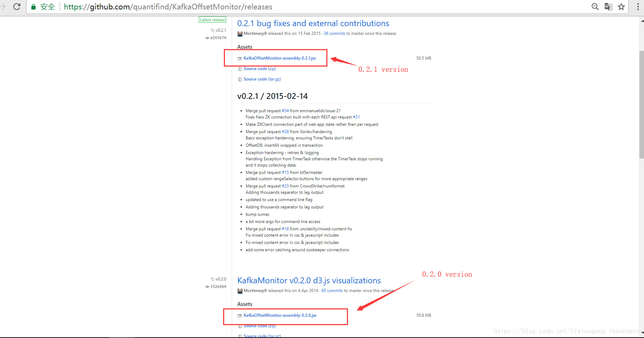Click the 'bump sumac' list item

click(258, 214)
